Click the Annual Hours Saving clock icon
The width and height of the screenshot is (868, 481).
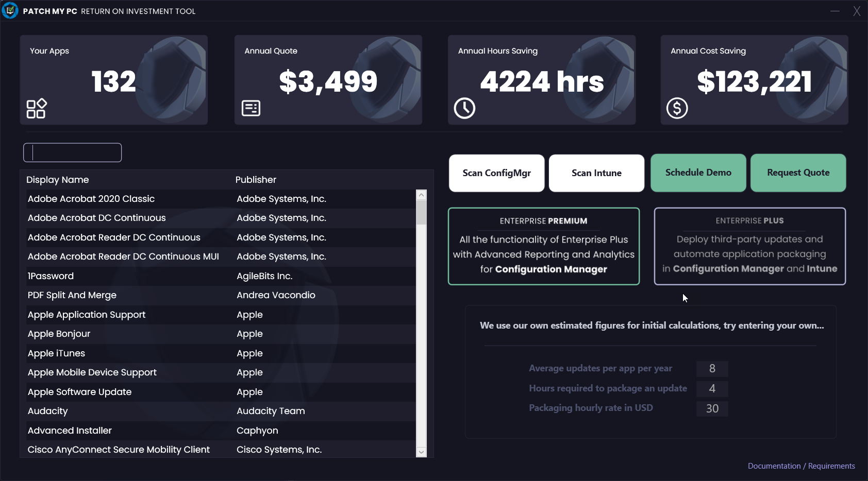[464, 108]
